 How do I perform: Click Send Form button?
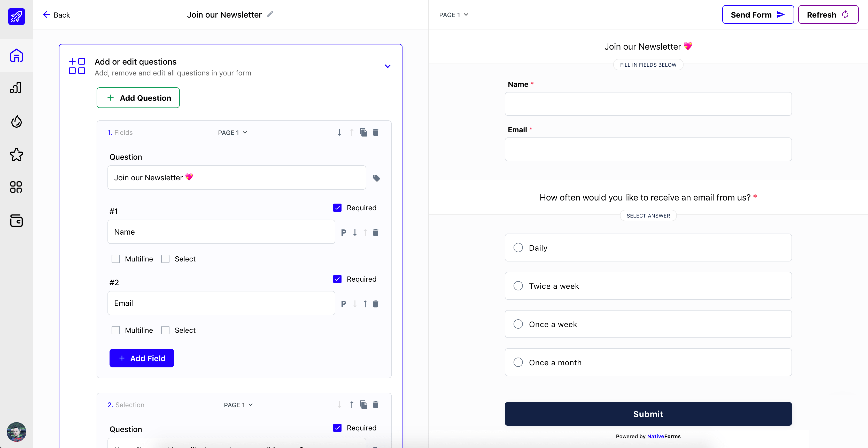pos(757,14)
